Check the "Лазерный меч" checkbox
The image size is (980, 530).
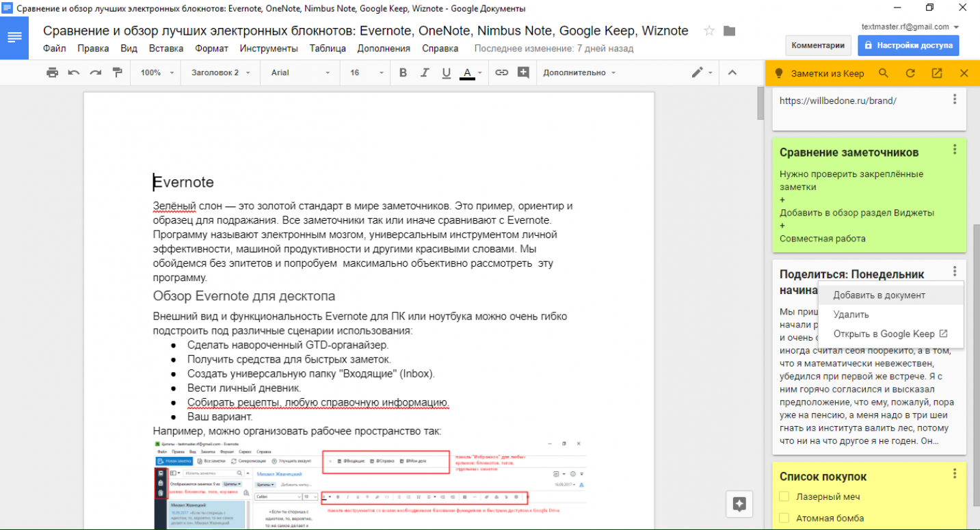click(784, 496)
